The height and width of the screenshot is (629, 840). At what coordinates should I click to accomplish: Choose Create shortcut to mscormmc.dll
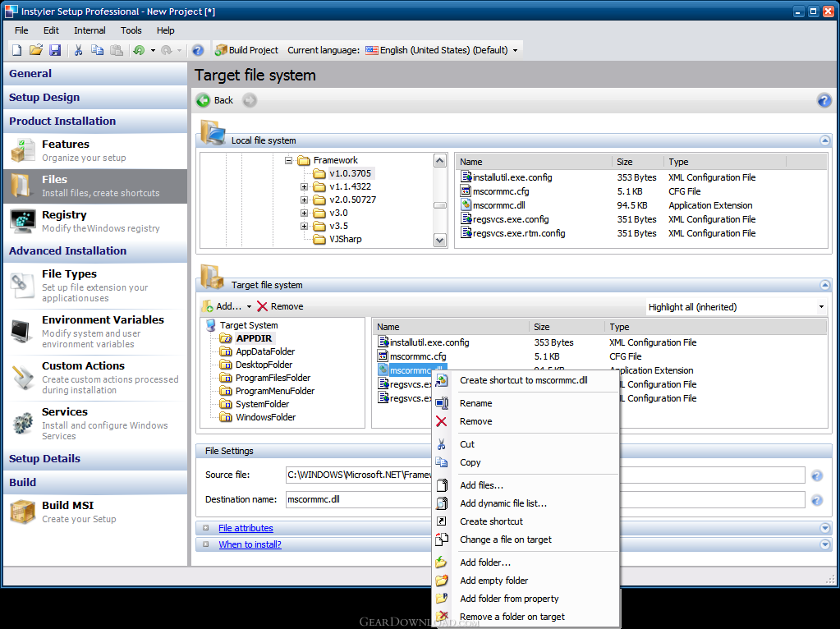pyautogui.click(x=526, y=380)
